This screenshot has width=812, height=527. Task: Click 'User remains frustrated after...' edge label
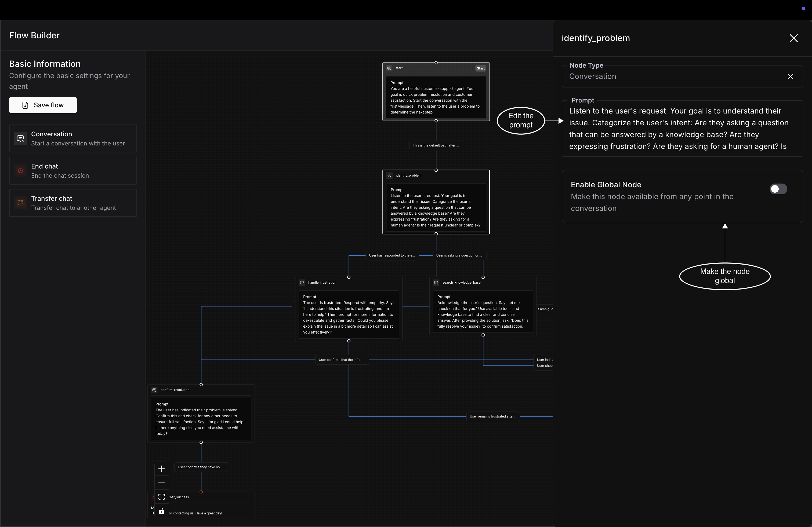493,416
